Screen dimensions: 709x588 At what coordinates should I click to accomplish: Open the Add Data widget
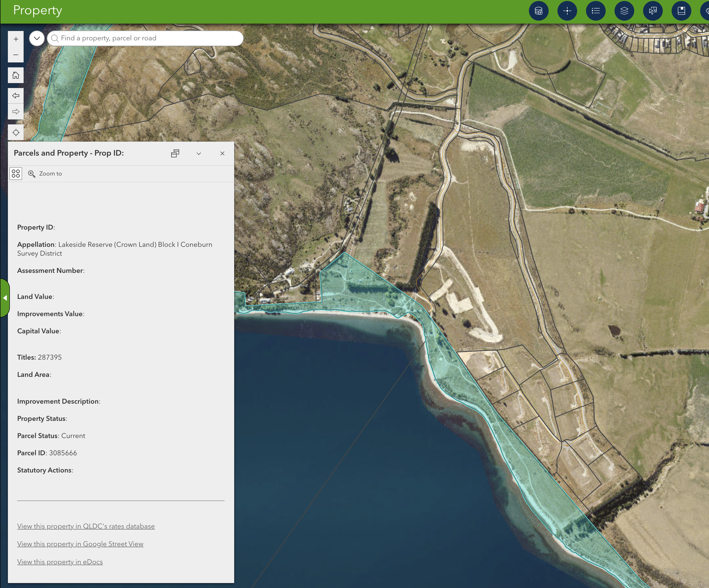(x=539, y=11)
